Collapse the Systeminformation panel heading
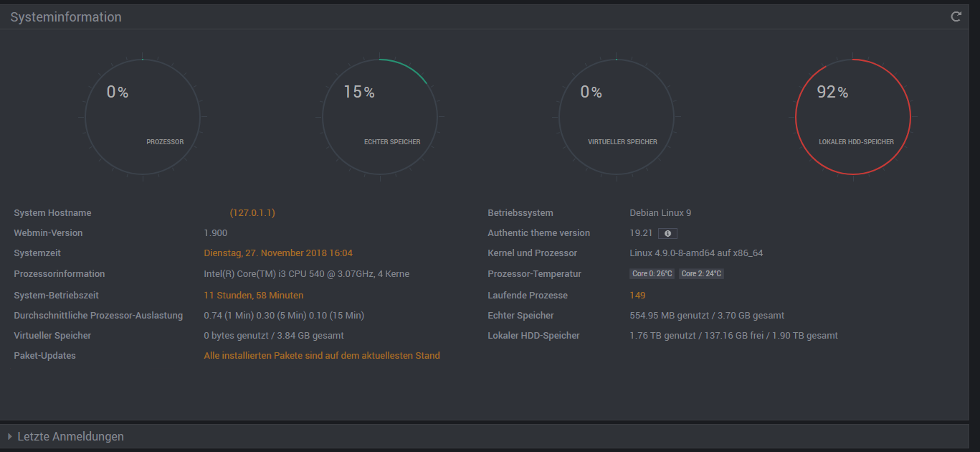This screenshot has width=980, height=452. coord(66,17)
